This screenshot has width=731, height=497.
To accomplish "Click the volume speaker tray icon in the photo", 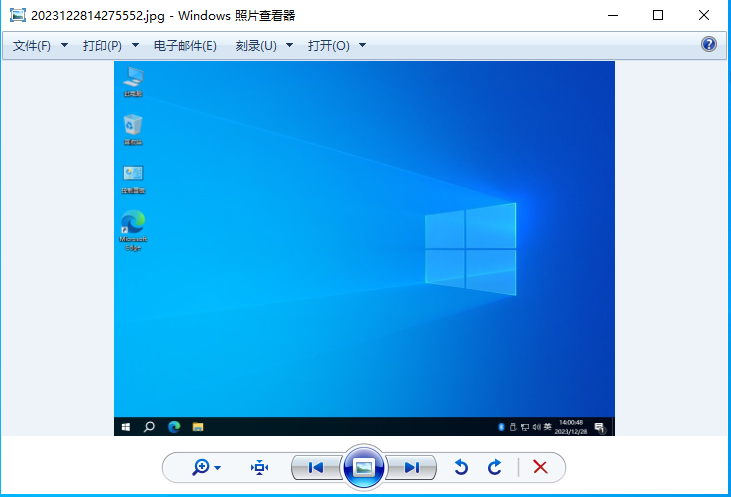I will (x=536, y=427).
